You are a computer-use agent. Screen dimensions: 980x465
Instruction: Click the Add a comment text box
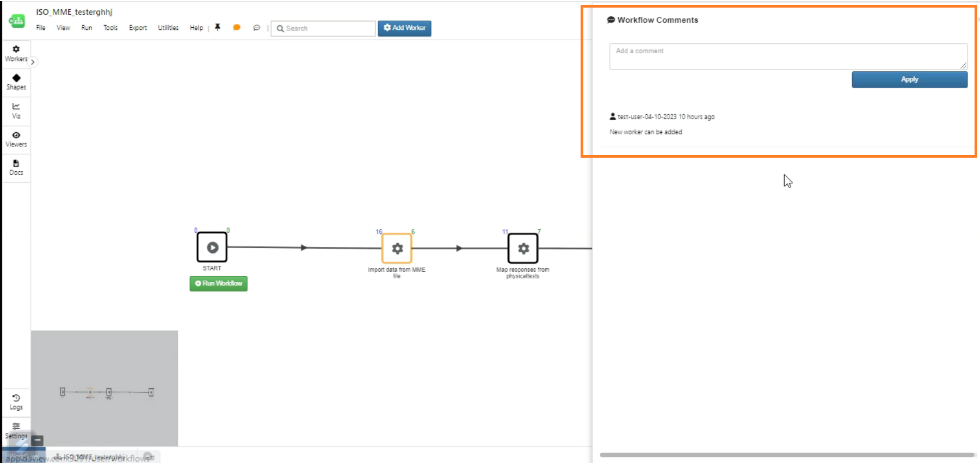click(787, 56)
